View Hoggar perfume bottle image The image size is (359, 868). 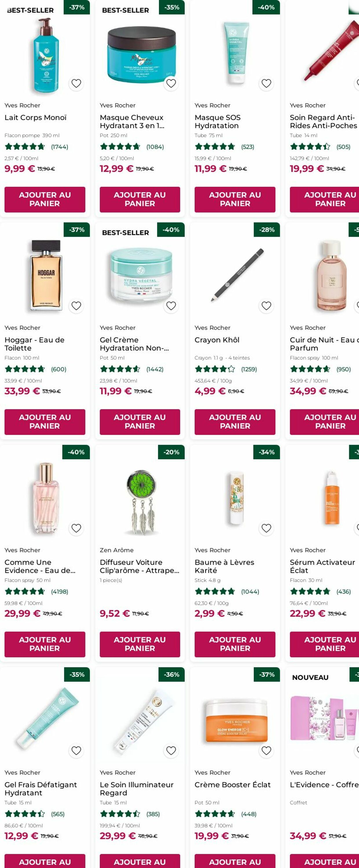46,275
